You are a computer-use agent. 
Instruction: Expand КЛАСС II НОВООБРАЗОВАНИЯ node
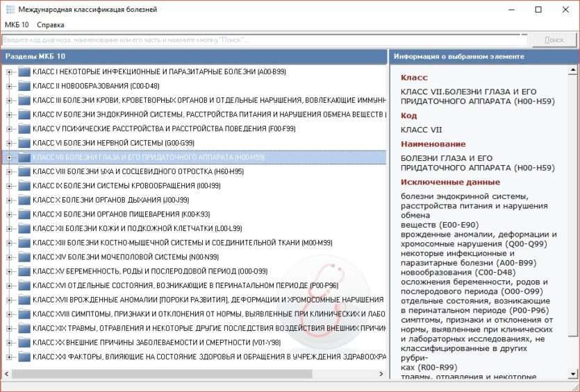click(9, 86)
